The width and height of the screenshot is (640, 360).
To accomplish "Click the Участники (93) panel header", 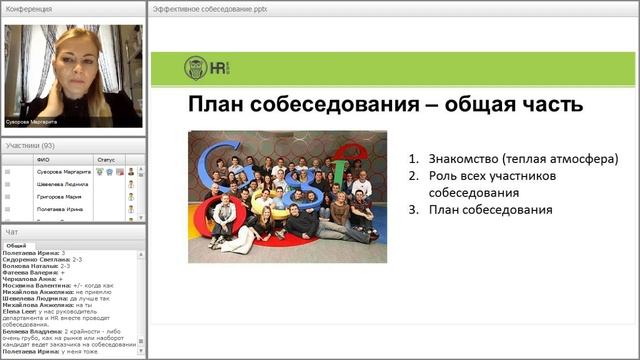I will pos(73,146).
